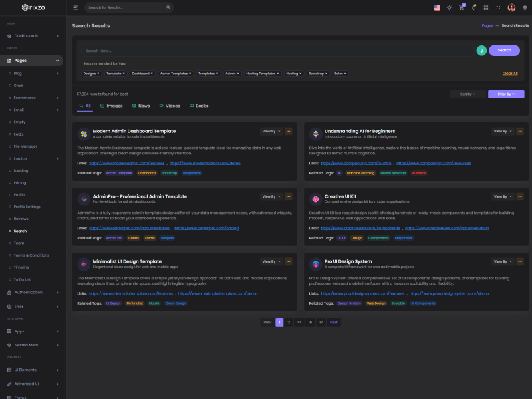The image size is (532, 399).
Task: Click the user profile avatar
Action: (x=511, y=7)
